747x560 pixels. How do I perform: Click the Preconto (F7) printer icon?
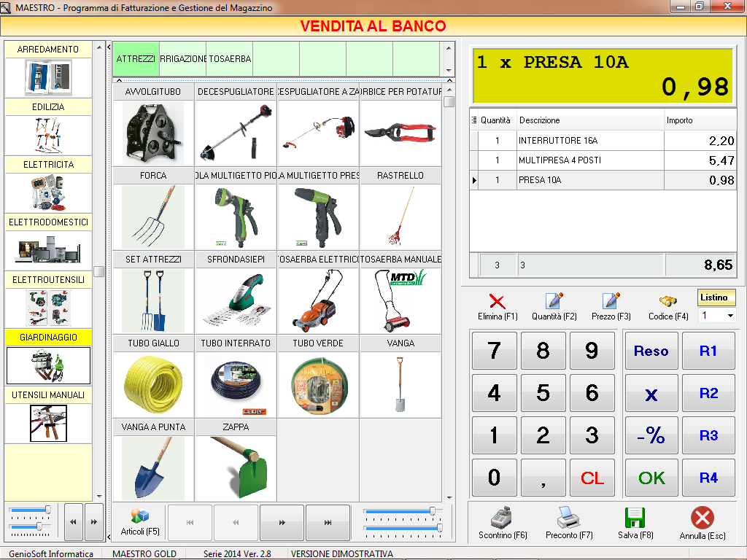(569, 519)
